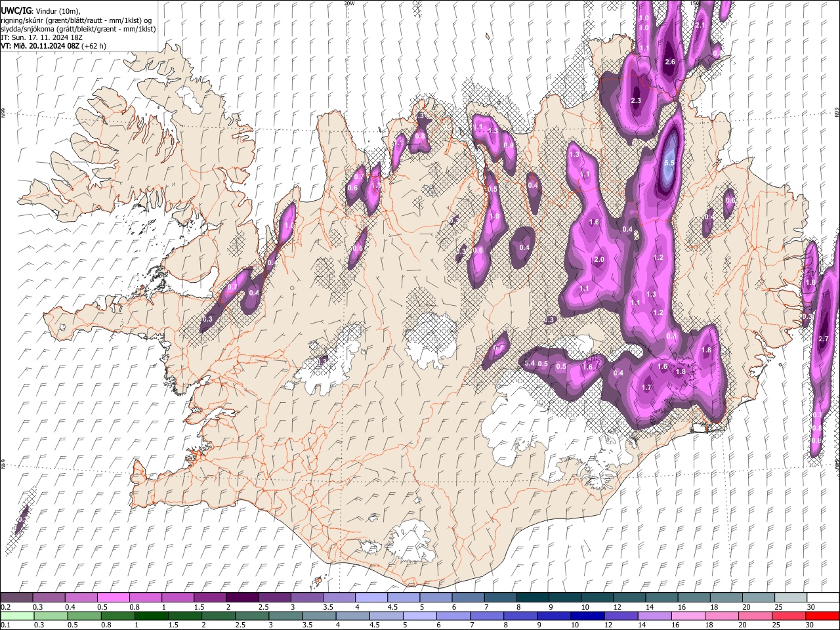Pick the light grey 25–30 snow swatch
The width and height of the screenshot is (840, 630).
click(x=791, y=597)
